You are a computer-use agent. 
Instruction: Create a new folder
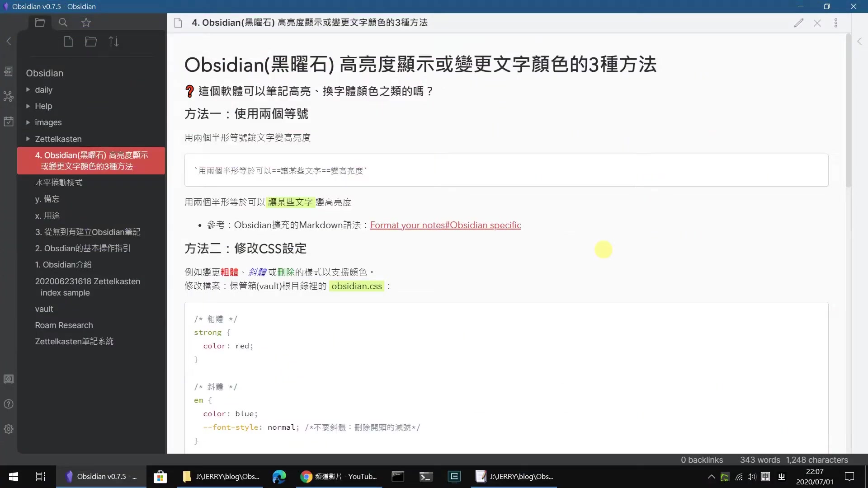pyautogui.click(x=91, y=42)
